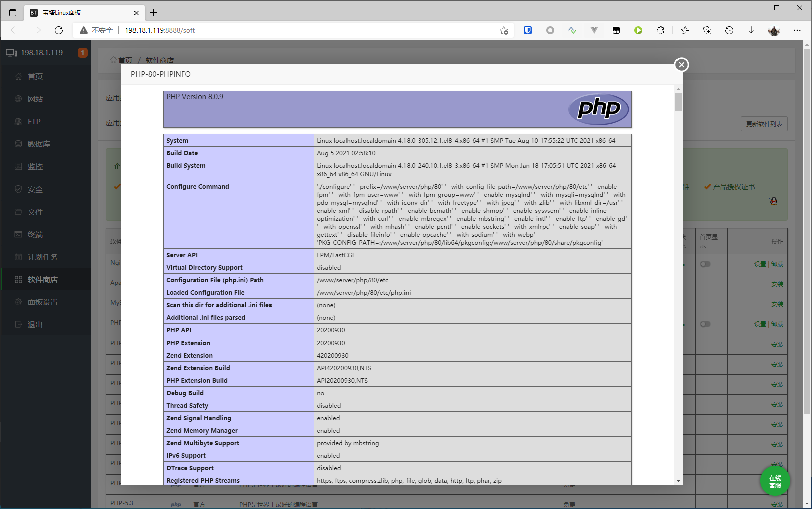Viewport: 812px width, 509px height.
Task: Click the phpinfo dialog scrollbar thumb
Action: (x=678, y=102)
